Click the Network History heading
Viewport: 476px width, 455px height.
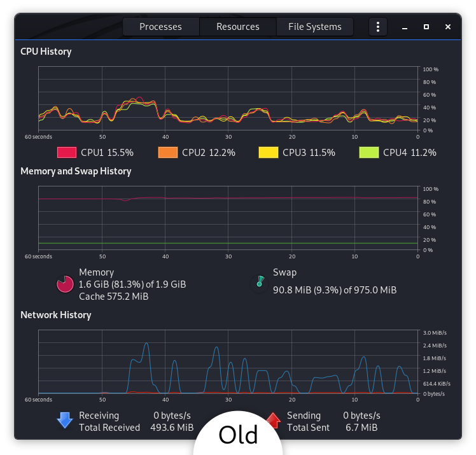pyautogui.click(x=56, y=315)
